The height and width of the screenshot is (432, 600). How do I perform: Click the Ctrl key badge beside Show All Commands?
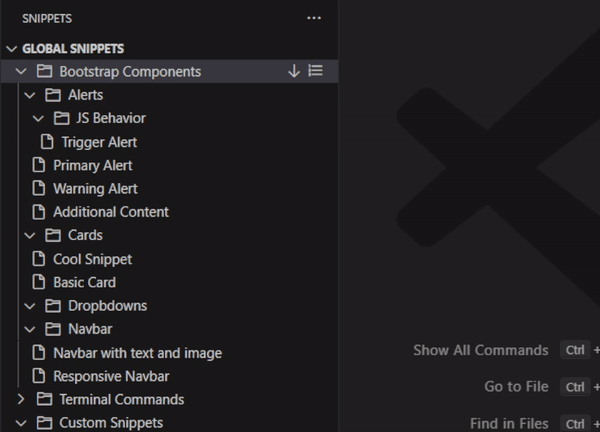pyautogui.click(x=575, y=350)
